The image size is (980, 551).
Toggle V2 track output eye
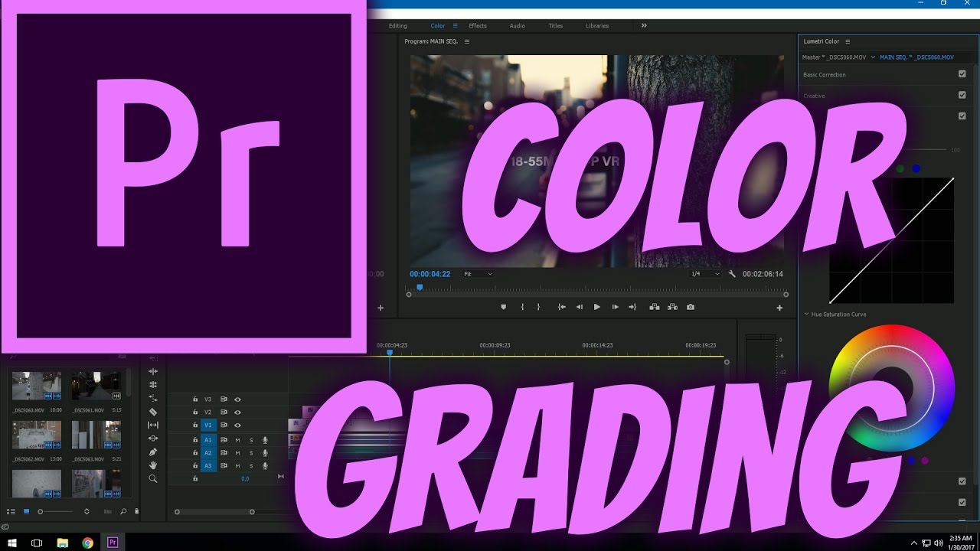tap(237, 412)
